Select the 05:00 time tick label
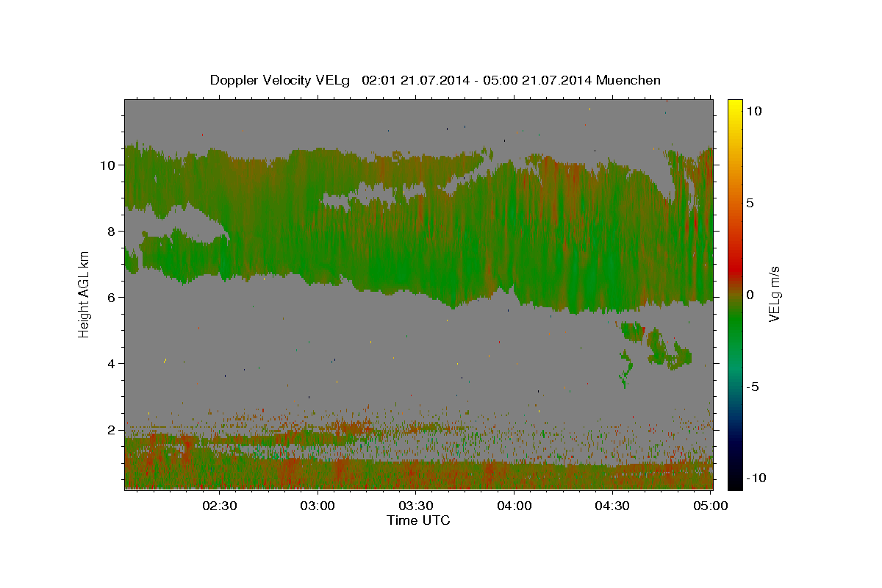Screen dimensions: 882x588 (x=711, y=506)
